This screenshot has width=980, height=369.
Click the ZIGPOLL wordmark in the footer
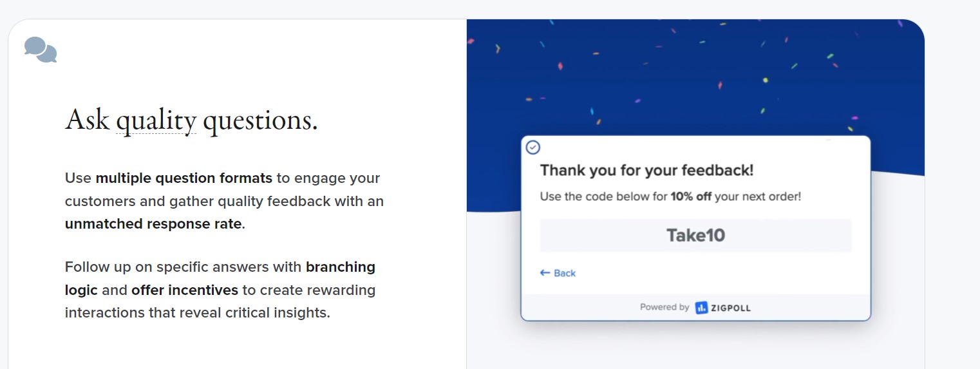[x=731, y=308]
